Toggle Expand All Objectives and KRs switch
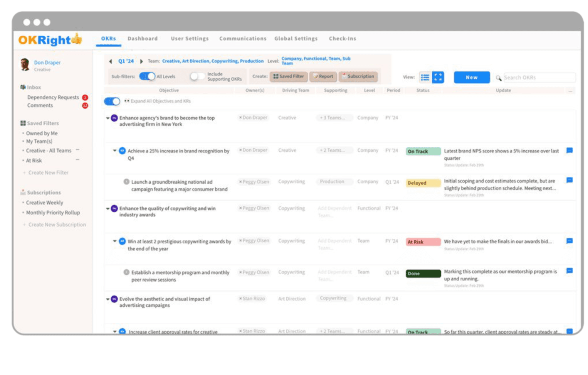This screenshot has height=375, width=588. coord(112,101)
